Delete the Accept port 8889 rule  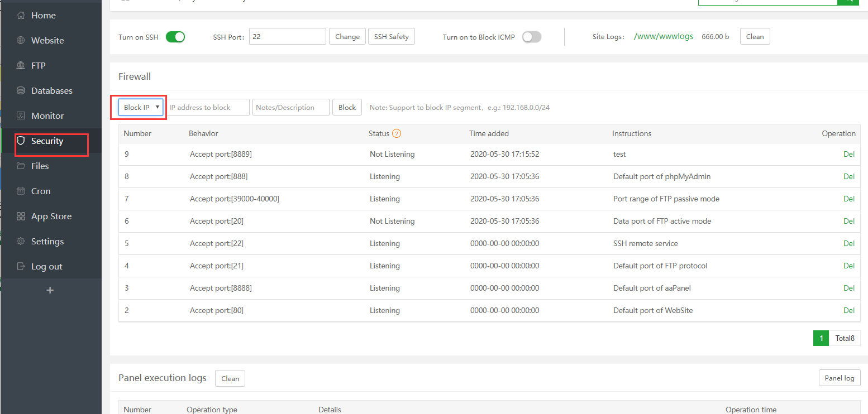click(848, 154)
